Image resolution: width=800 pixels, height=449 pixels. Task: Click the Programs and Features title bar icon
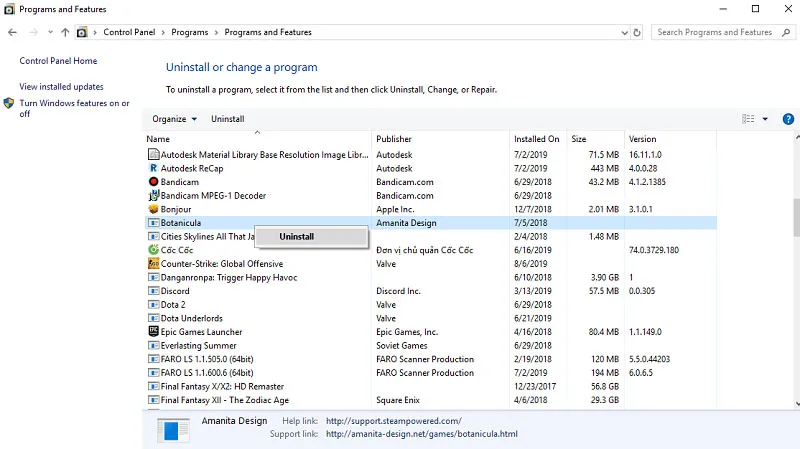[9, 9]
